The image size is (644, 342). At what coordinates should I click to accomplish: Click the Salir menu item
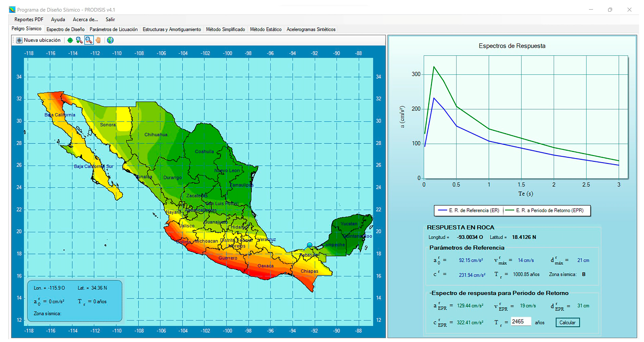[x=110, y=20]
